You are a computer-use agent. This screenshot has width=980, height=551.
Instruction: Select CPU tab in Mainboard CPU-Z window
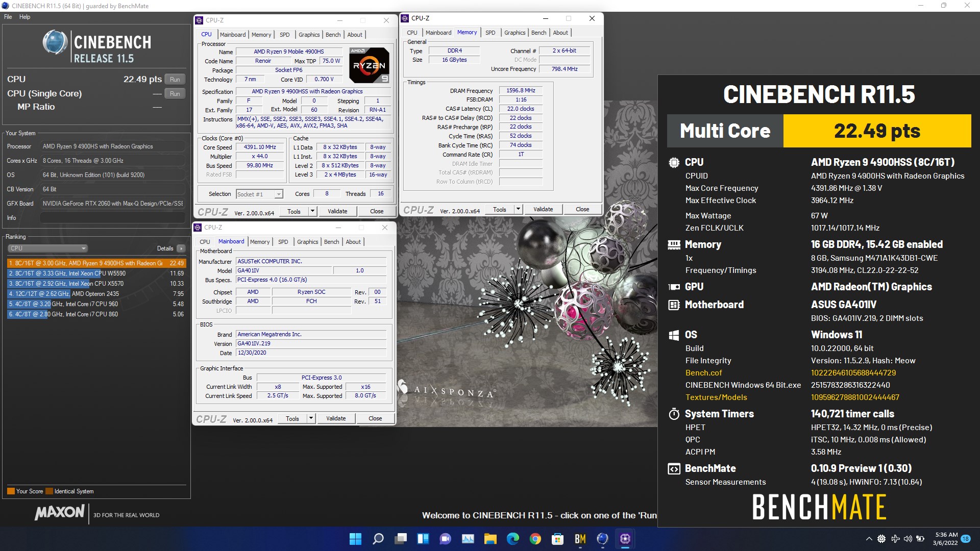(205, 242)
